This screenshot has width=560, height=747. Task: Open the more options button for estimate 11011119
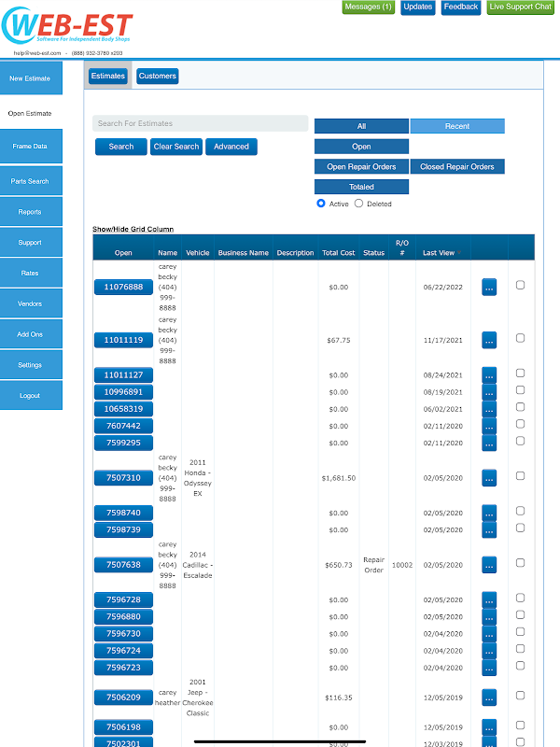pyautogui.click(x=489, y=340)
